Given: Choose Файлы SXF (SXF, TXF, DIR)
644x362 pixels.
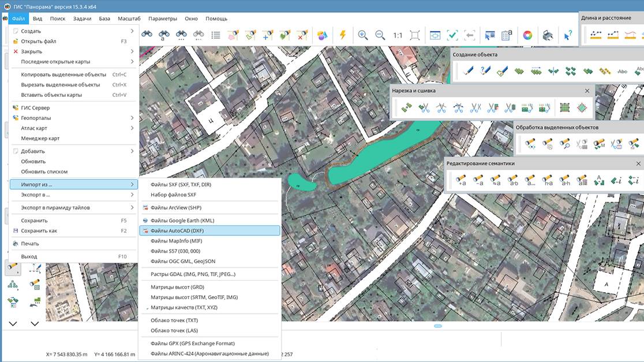Looking at the screenshot, I should point(210,184).
